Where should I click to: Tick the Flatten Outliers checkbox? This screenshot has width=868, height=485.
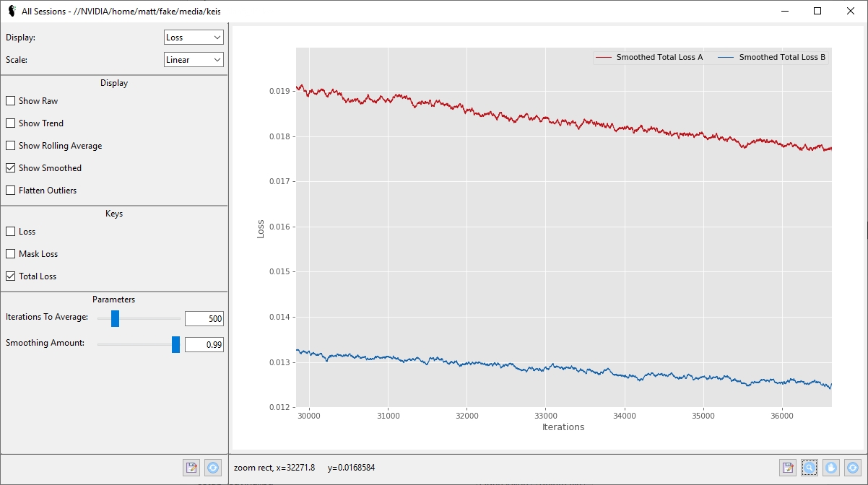click(x=11, y=191)
